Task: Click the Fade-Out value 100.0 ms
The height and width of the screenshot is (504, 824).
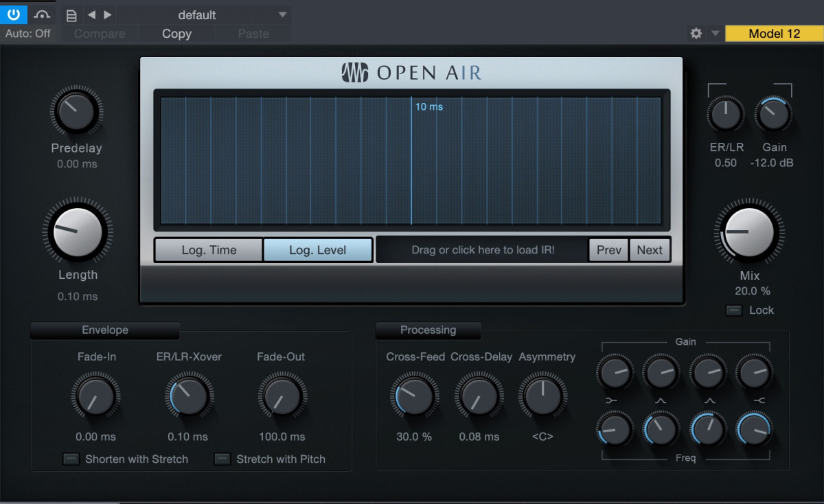Action: (281, 437)
